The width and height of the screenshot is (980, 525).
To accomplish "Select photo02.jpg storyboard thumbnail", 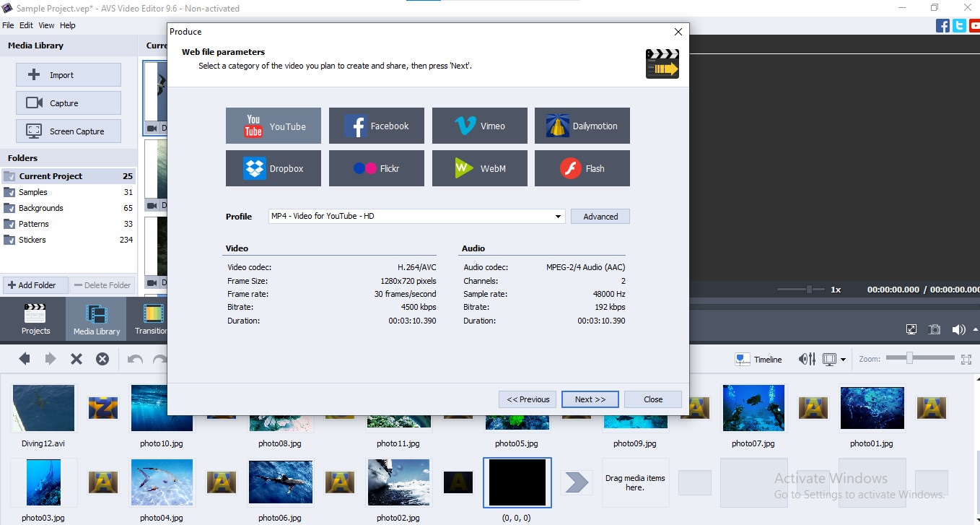I will [x=398, y=482].
